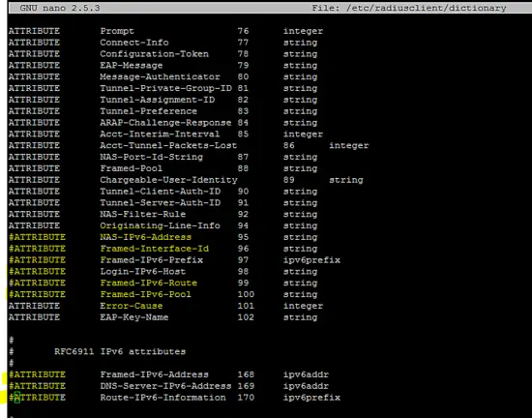
Task: Click the 'Route-IPv6-Information' attribute name
Action: (x=163, y=398)
